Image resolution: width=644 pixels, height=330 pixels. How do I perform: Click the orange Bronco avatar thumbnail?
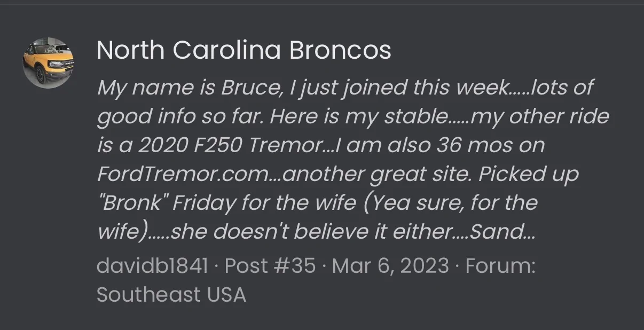click(x=48, y=63)
